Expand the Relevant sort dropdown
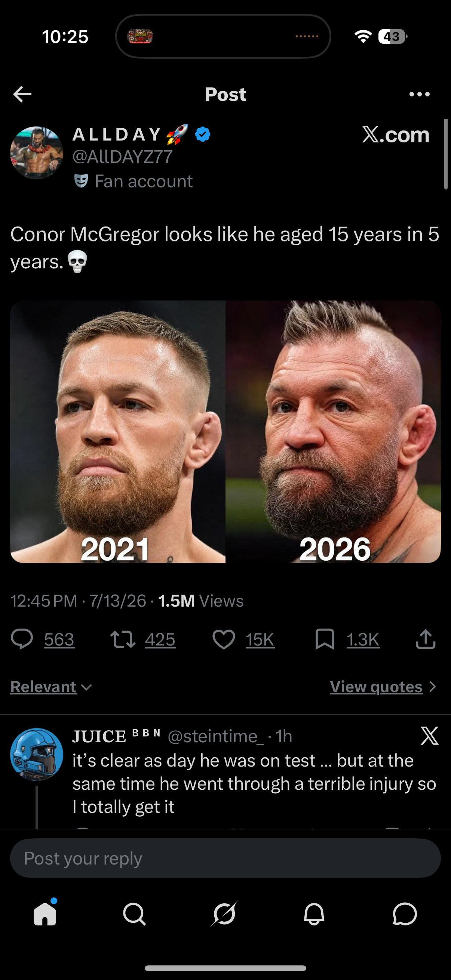 [x=51, y=687]
